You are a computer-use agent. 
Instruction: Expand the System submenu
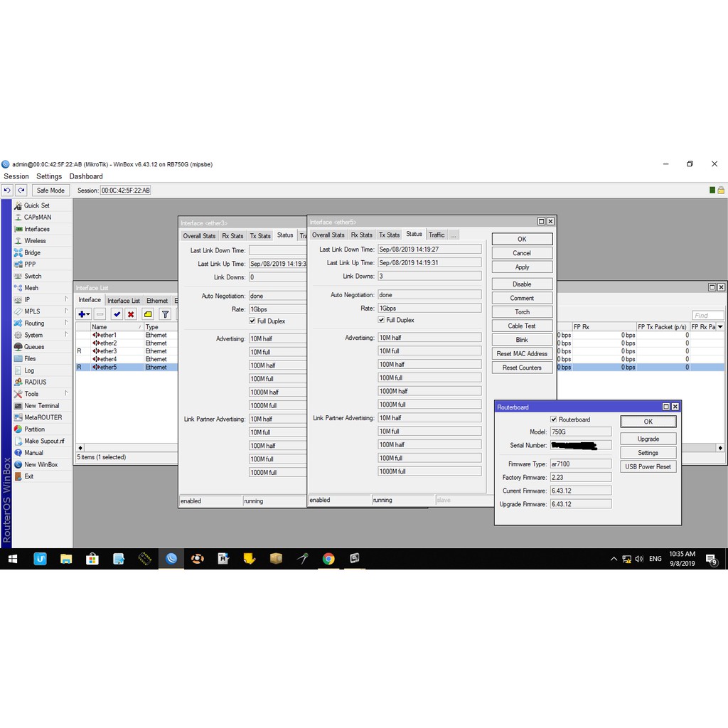[66, 335]
